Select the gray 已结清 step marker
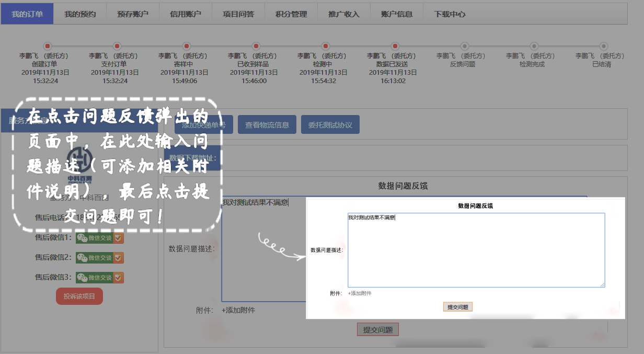 click(x=604, y=46)
